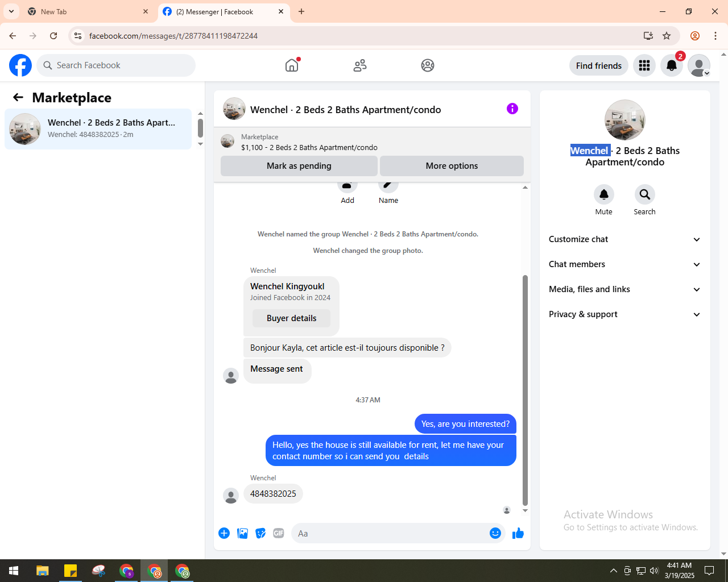Attach a photo using the image icon
This screenshot has height=582, width=728.
coord(242,533)
